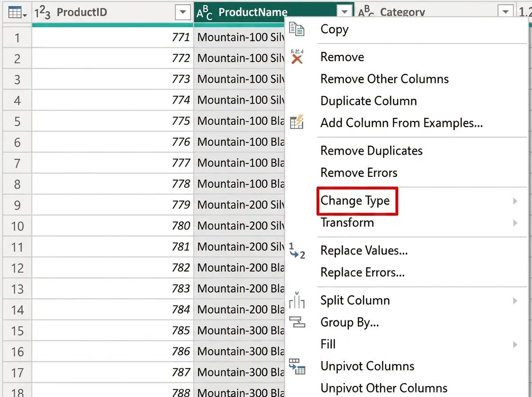Expand the Split Column submenu arrow

[x=515, y=301]
